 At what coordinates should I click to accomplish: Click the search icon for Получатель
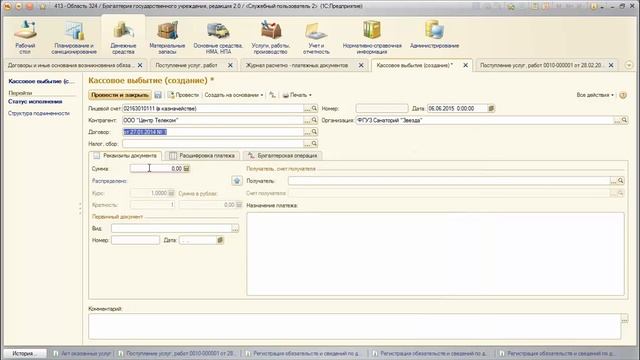pos(620,180)
